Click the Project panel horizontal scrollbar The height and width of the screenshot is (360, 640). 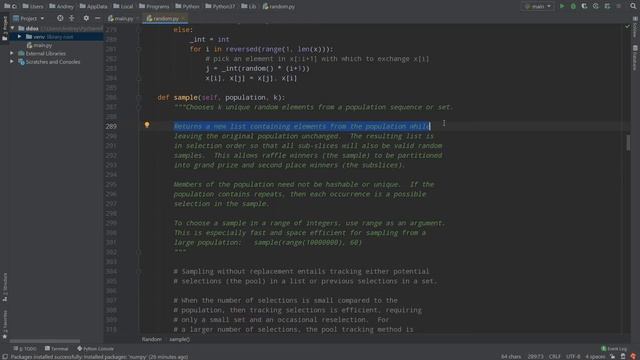click(45, 341)
